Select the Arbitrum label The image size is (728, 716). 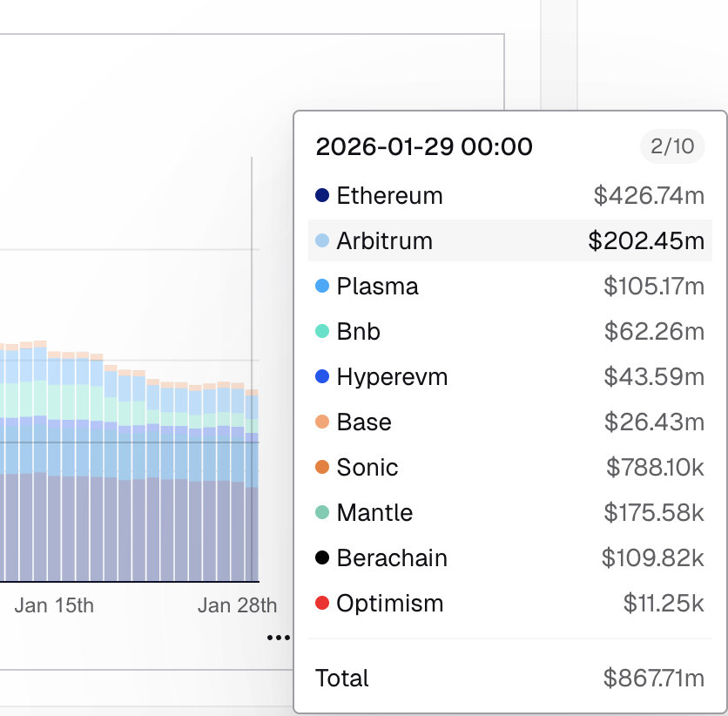point(384,240)
